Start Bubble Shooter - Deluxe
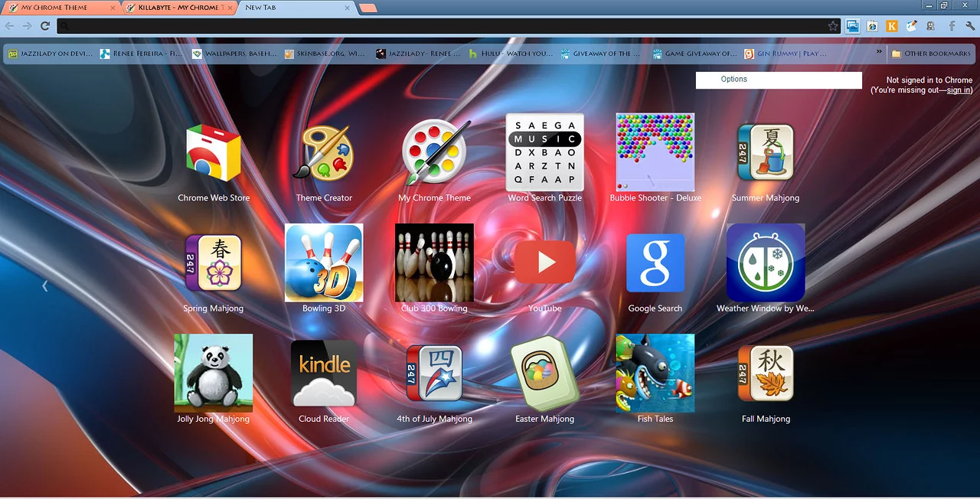Viewport: 980px width, 499px height. coord(655,152)
